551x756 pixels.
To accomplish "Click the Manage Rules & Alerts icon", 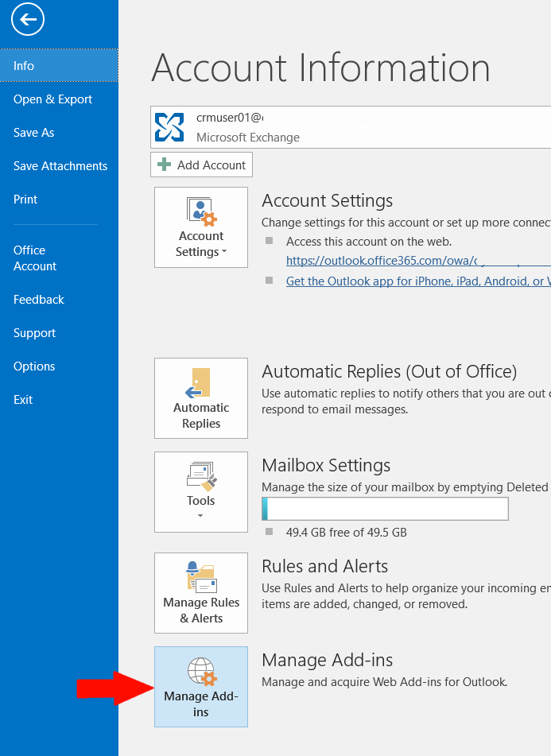I will coord(201,577).
